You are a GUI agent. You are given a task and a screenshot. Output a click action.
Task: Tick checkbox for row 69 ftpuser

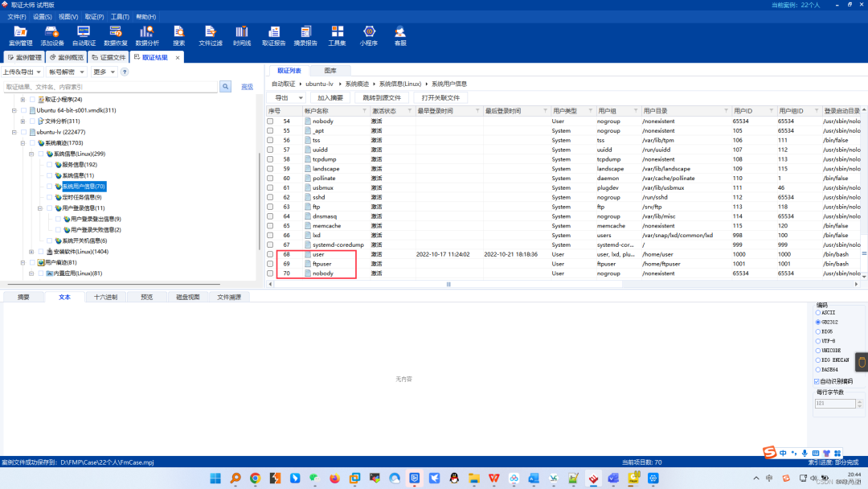(x=270, y=264)
